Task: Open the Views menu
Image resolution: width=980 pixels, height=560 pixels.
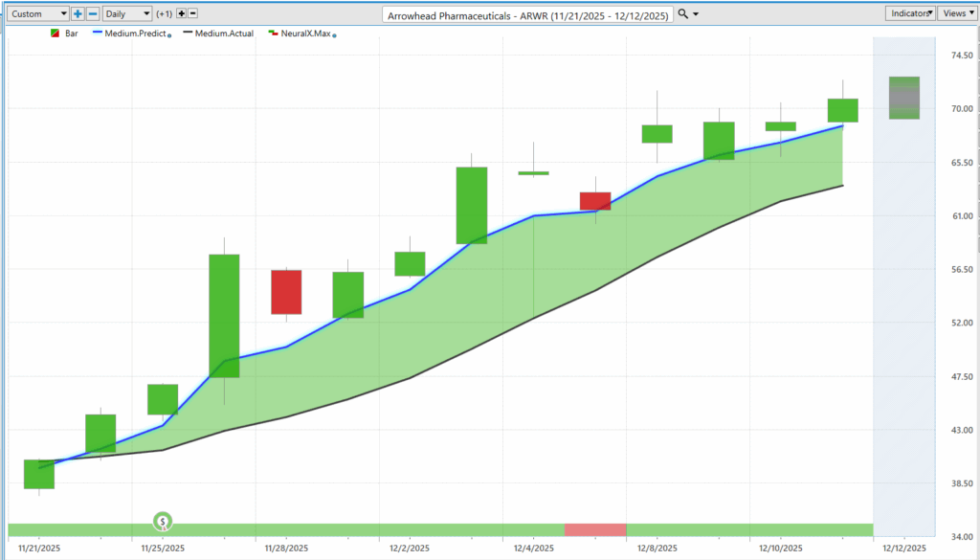Action: tap(955, 13)
